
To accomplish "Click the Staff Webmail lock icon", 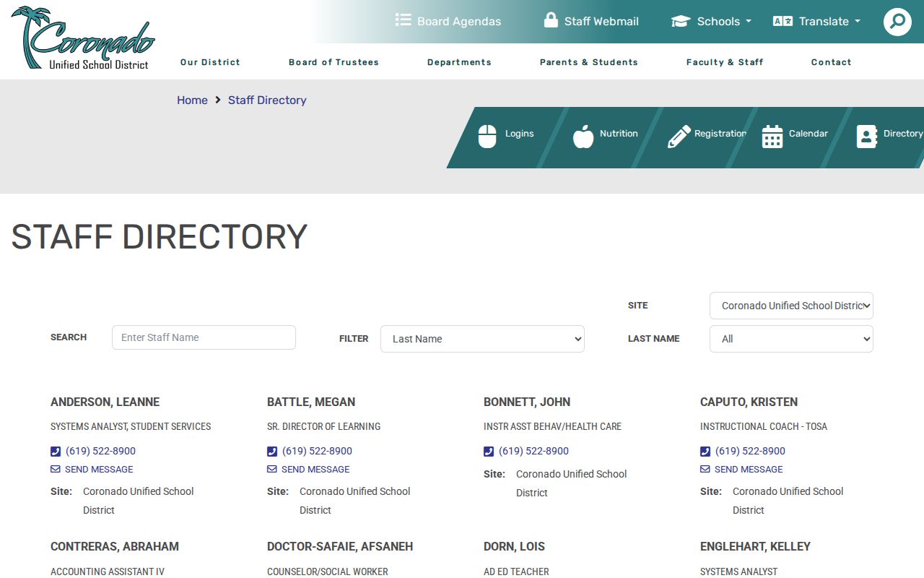I will pos(551,20).
